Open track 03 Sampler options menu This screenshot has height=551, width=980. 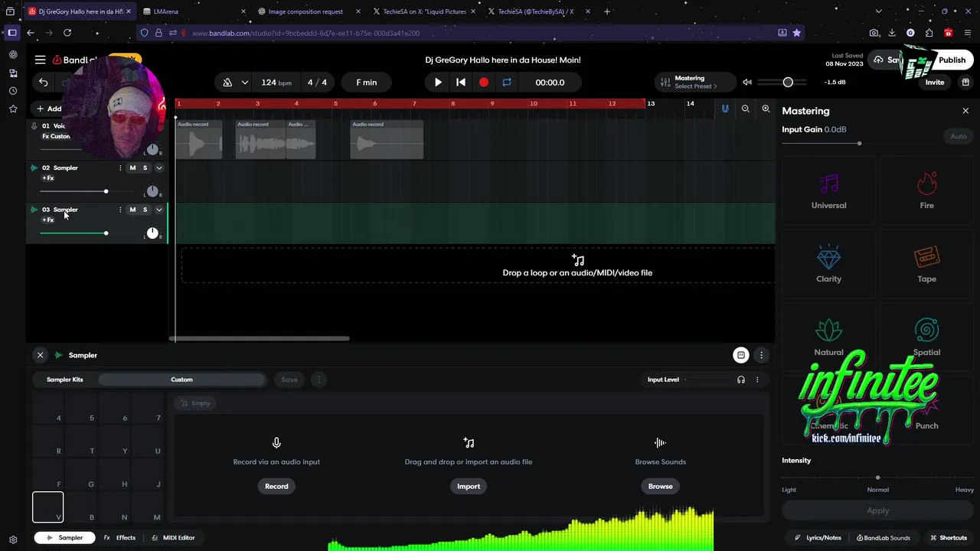pyautogui.click(x=119, y=210)
